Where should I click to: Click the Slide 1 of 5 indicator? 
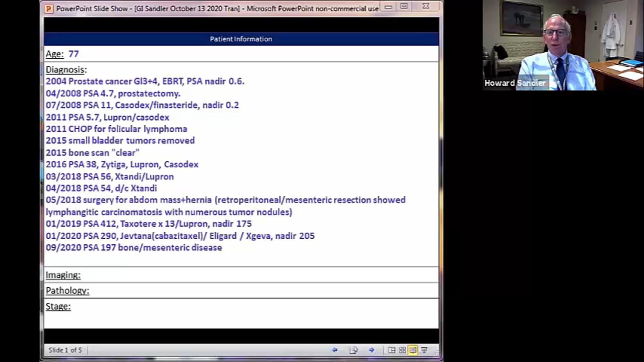[x=65, y=350]
